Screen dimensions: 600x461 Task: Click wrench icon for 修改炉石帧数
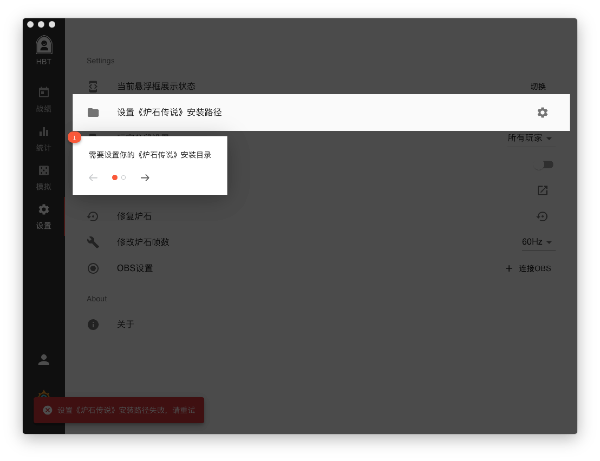pyautogui.click(x=93, y=242)
